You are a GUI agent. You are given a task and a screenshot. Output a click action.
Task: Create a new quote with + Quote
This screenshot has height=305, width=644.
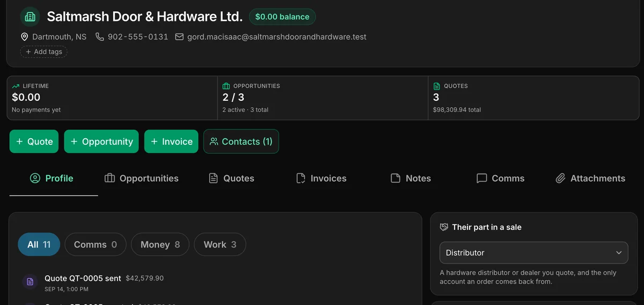pos(34,142)
